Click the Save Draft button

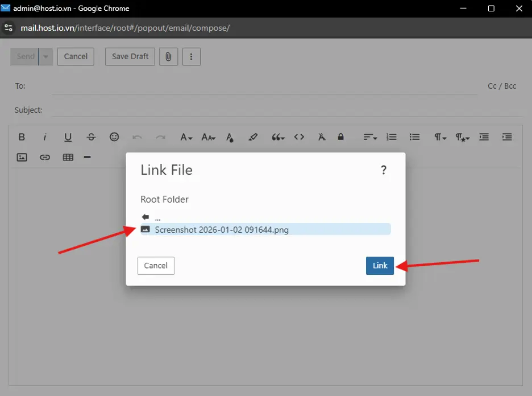130,56
